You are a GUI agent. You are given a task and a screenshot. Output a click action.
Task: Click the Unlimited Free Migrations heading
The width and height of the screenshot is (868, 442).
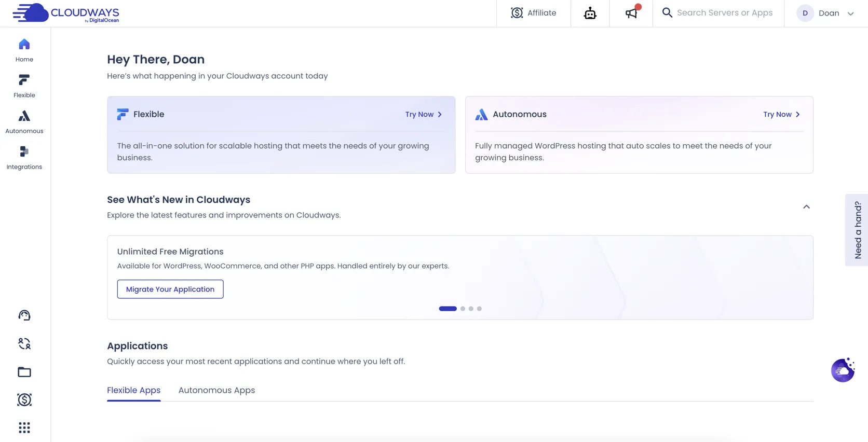[170, 252]
